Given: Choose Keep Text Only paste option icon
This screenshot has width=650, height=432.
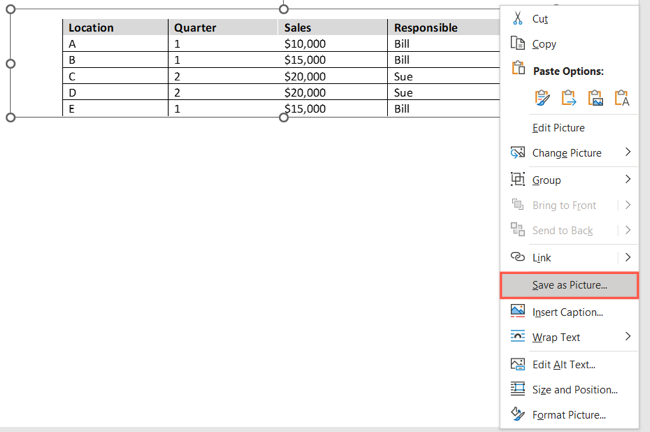Looking at the screenshot, I should [622, 98].
